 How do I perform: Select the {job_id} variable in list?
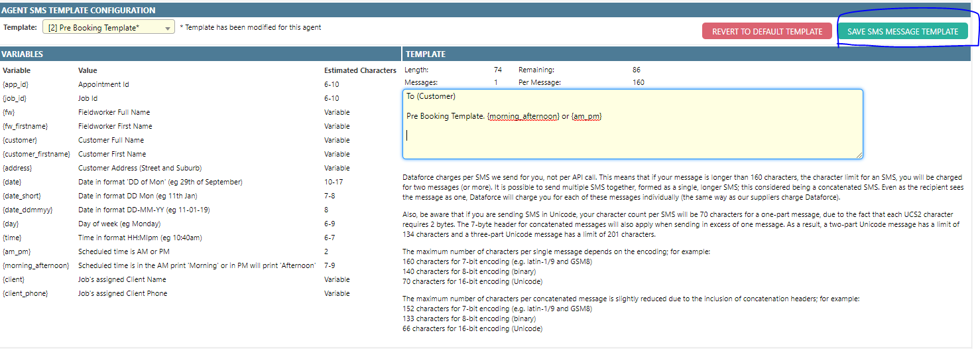[15, 98]
